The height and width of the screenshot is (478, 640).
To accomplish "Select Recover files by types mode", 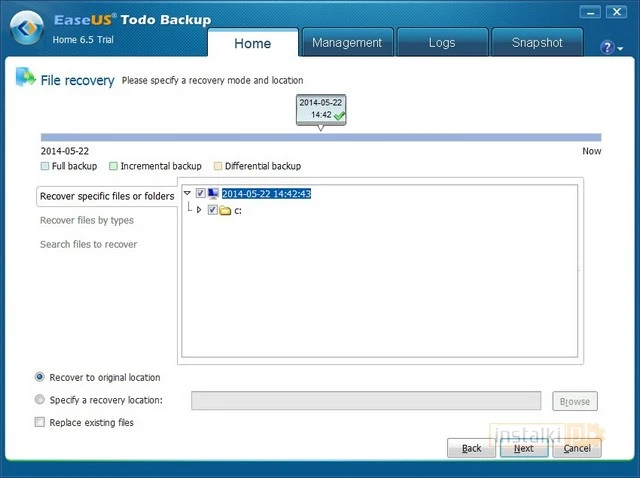I will coord(87,220).
